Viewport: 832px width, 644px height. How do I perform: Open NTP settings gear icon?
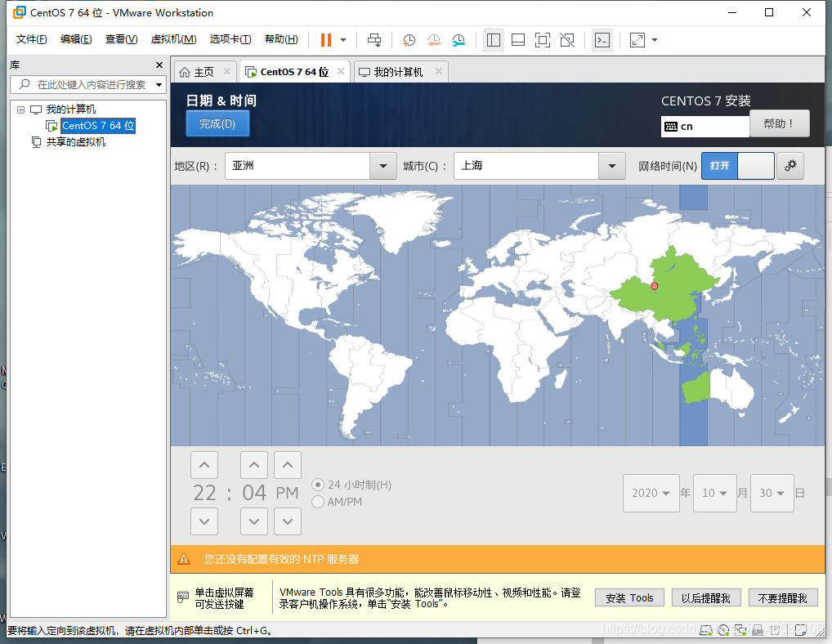[790, 166]
